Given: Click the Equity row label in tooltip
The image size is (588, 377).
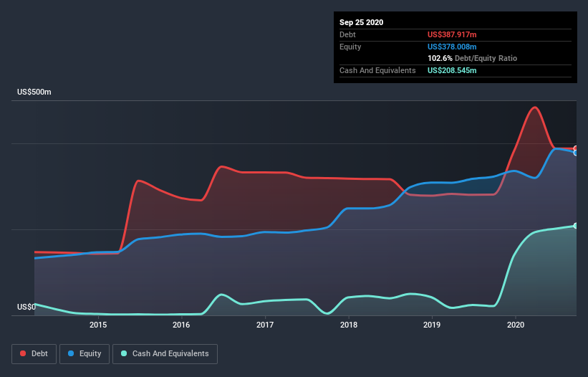Looking at the screenshot, I should [x=350, y=47].
